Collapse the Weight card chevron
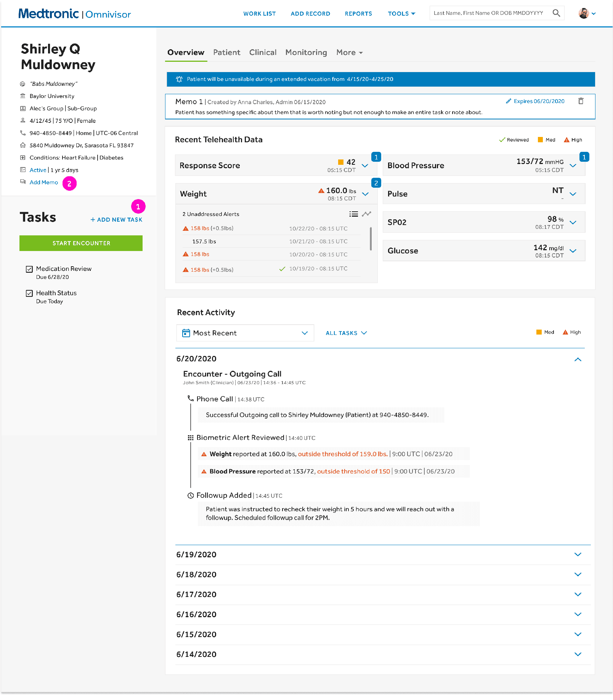613x700 pixels. click(x=365, y=194)
